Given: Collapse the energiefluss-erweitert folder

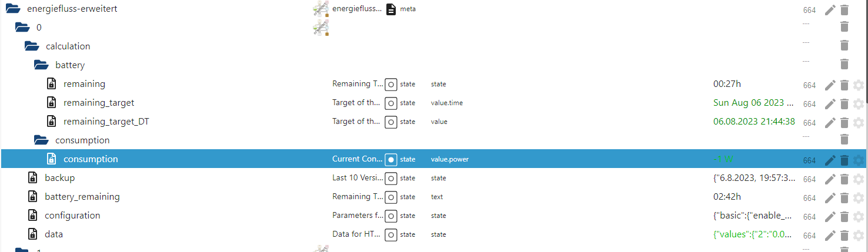Looking at the screenshot, I should [x=13, y=9].
